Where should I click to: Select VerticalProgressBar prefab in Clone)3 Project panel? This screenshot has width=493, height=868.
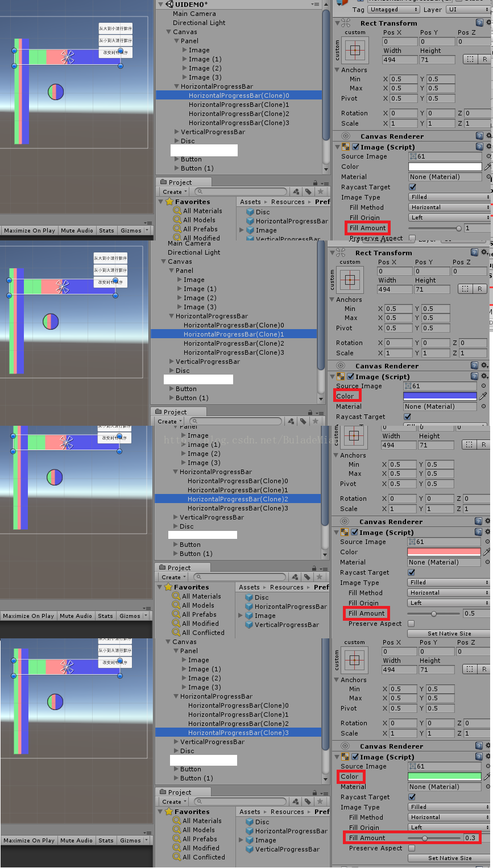point(282,849)
